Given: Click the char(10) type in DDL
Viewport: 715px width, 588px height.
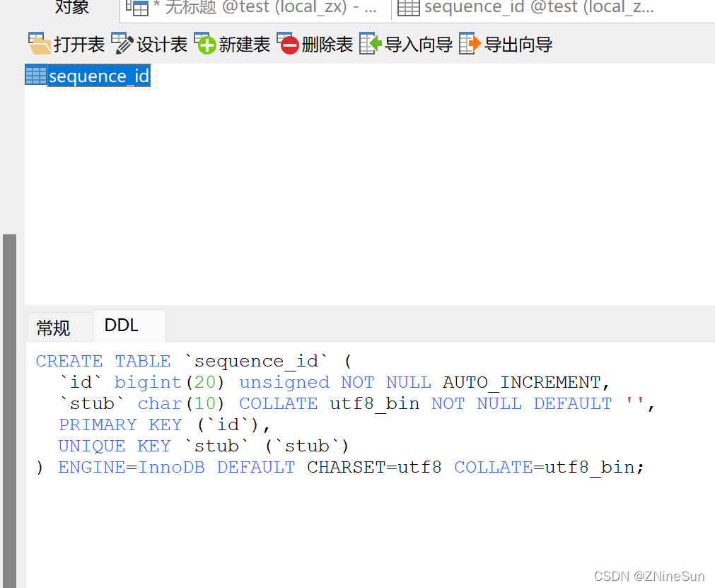Looking at the screenshot, I should point(181,404).
